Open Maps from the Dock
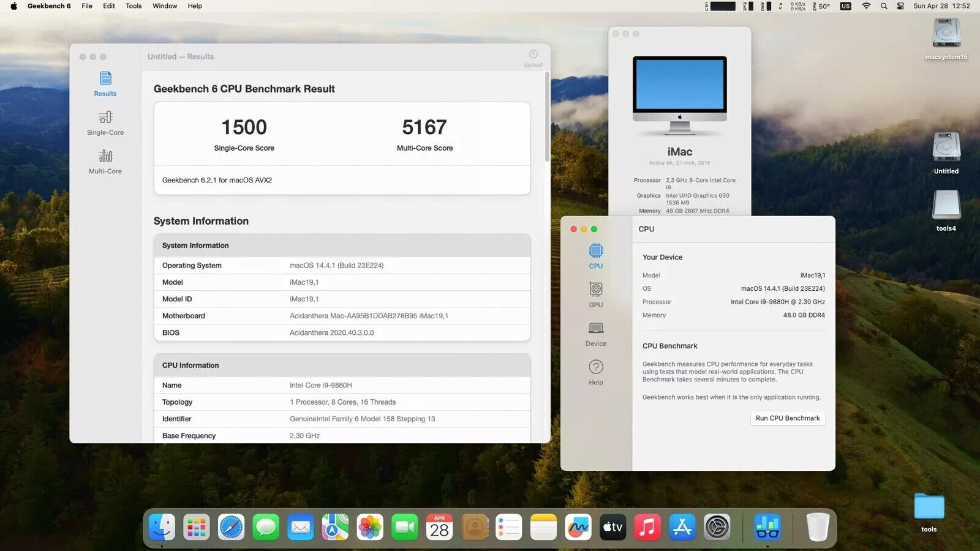Screen dimensions: 980x551 [335, 527]
